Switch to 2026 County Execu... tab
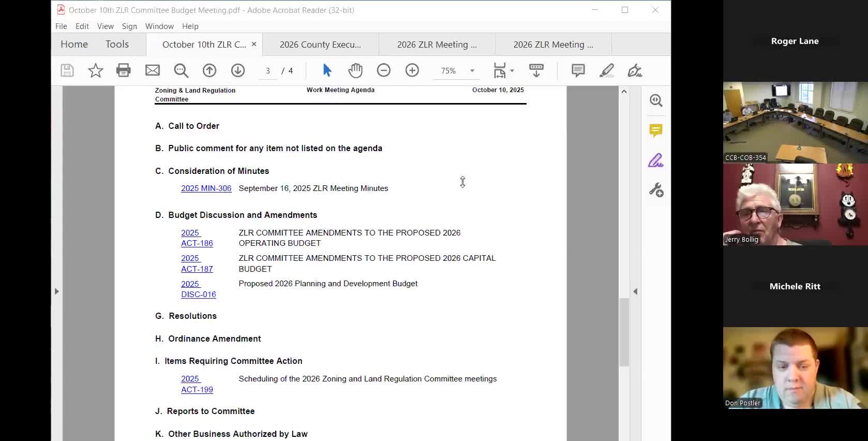This screenshot has width=868, height=441. point(320,45)
